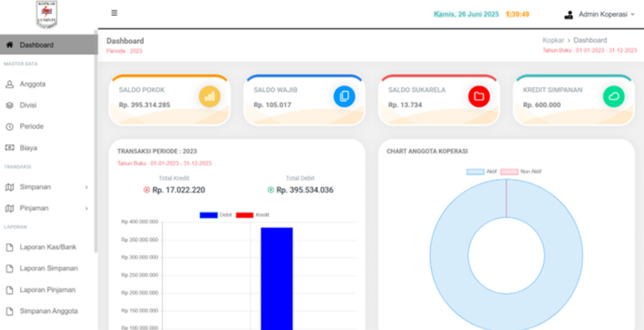
Task: Click the red folder icon on Saldo Sukarela
Action: pyautogui.click(x=479, y=96)
